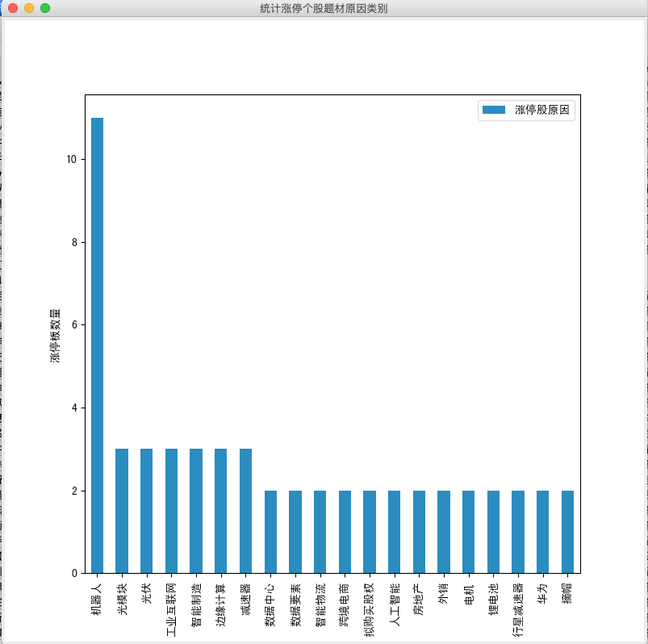This screenshot has width=648, height=644.
Task: Click the bar above 跨境电商
Action: click(x=345, y=532)
